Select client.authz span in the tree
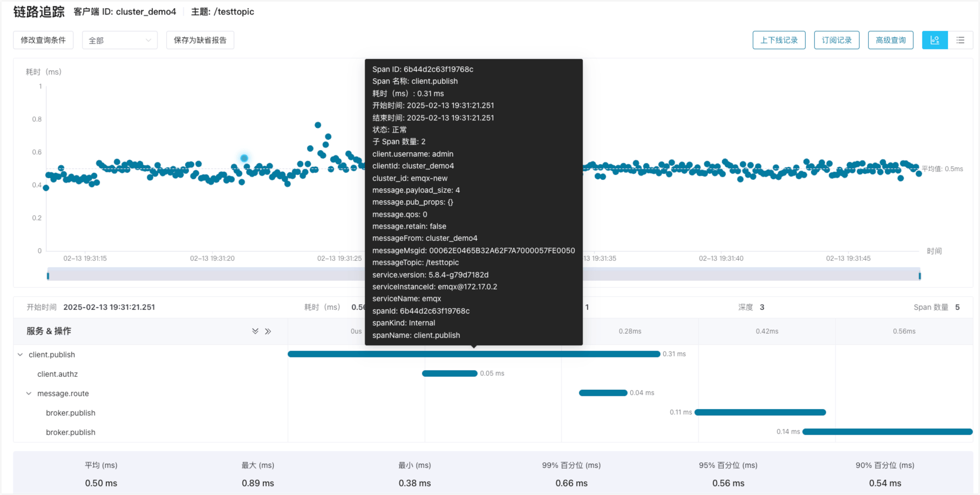The width and height of the screenshot is (980, 495). pos(57,374)
